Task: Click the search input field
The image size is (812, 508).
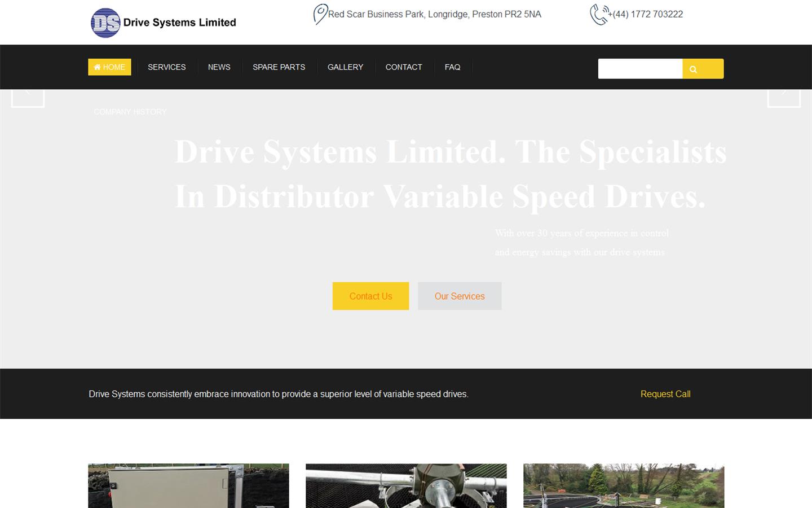Action: click(640, 69)
